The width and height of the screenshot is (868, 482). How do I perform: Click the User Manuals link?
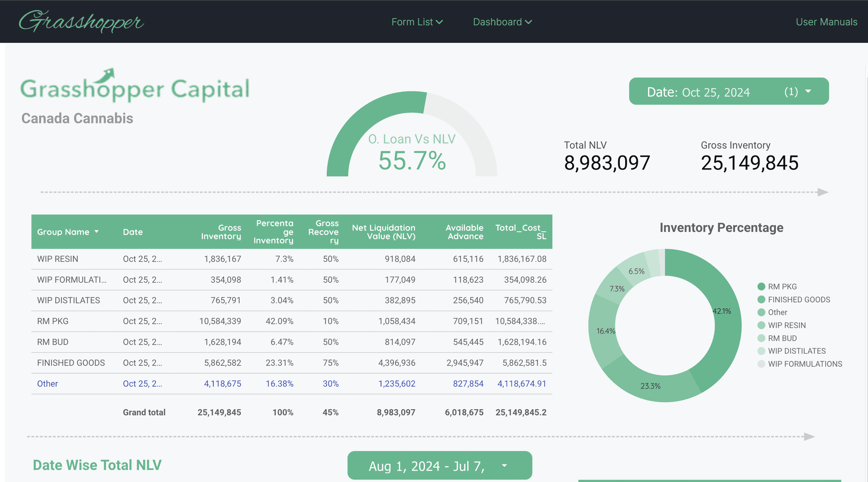coord(826,21)
